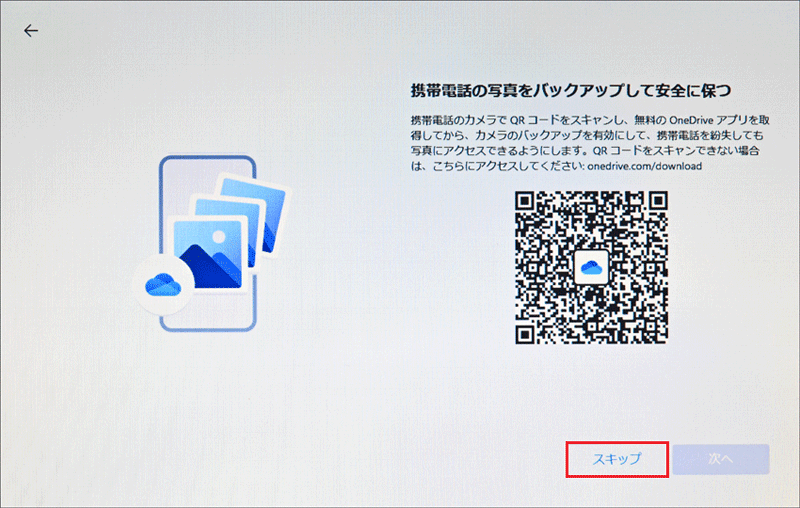Click the heading 携帯電話の写真をバックアップして安全に保つ
Screen dimensions: 800x508
tap(571, 91)
